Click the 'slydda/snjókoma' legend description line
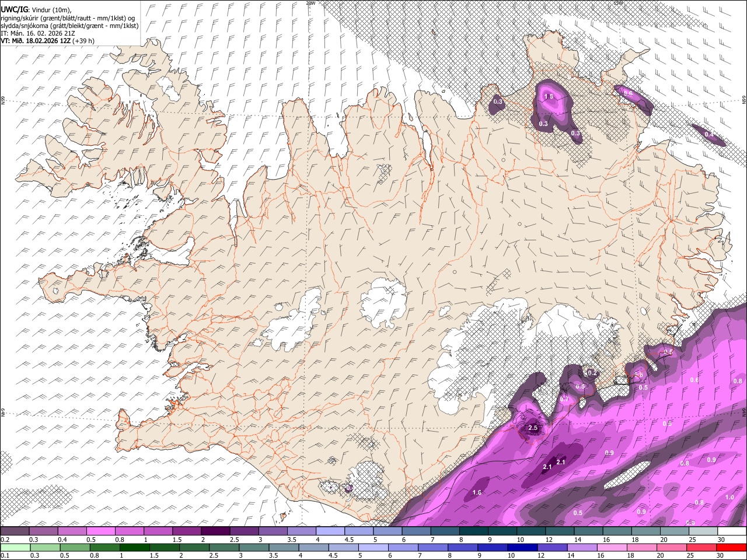The width and height of the screenshot is (747, 560). [x=69, y=25]
